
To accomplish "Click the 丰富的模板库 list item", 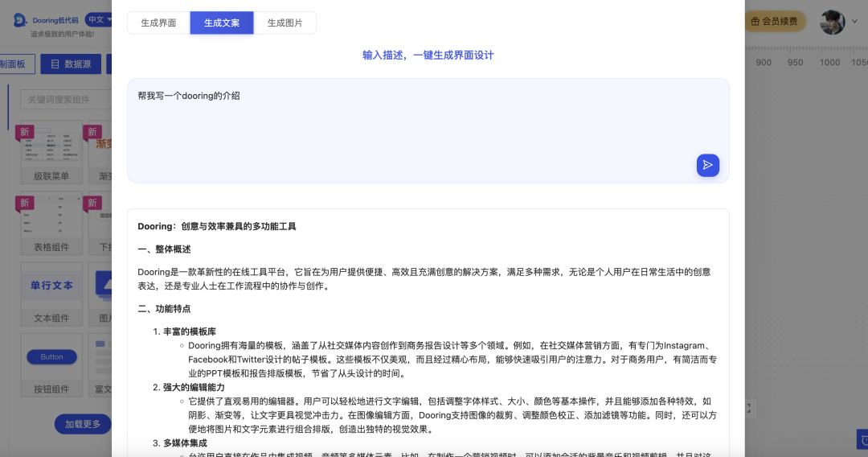I will point(190,331).
